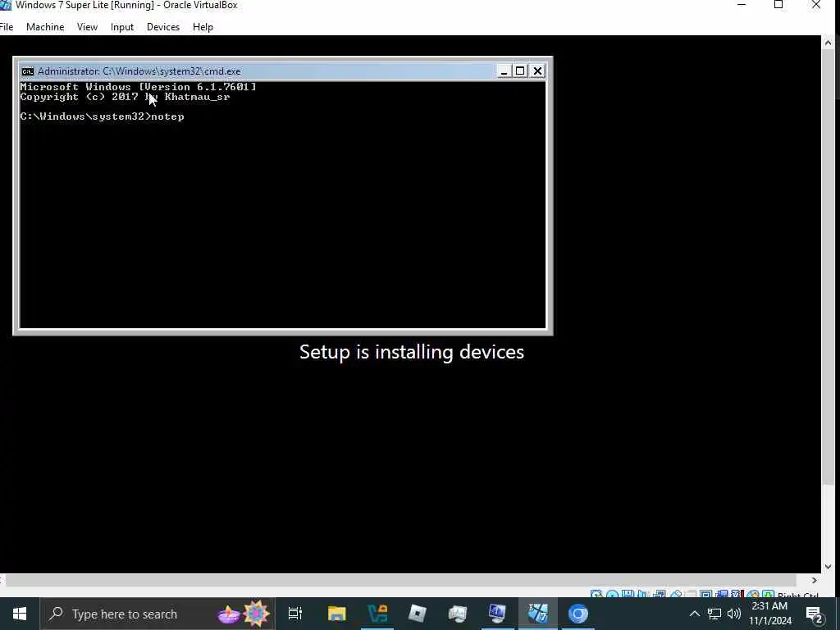This screenshot has width=840, height=630.
Task: Click the cmd.exe system icon in its title bar
Action: [28, 71]
